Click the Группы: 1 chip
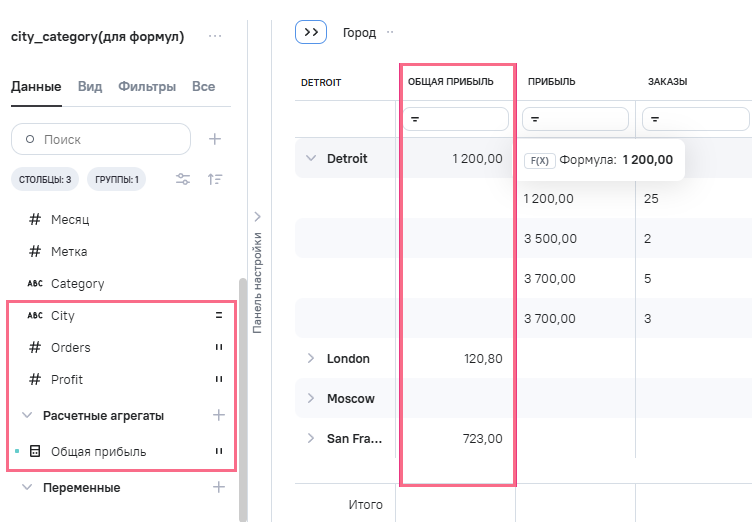 117,180
